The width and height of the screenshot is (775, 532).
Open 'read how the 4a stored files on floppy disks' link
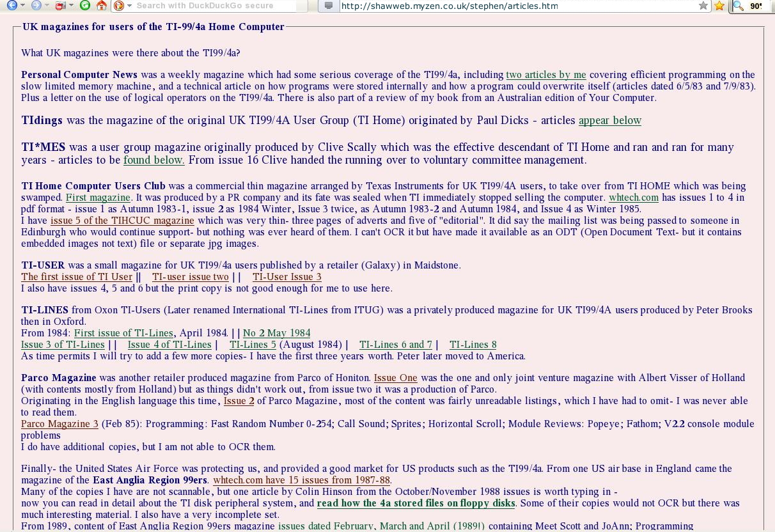click(416, 503)
